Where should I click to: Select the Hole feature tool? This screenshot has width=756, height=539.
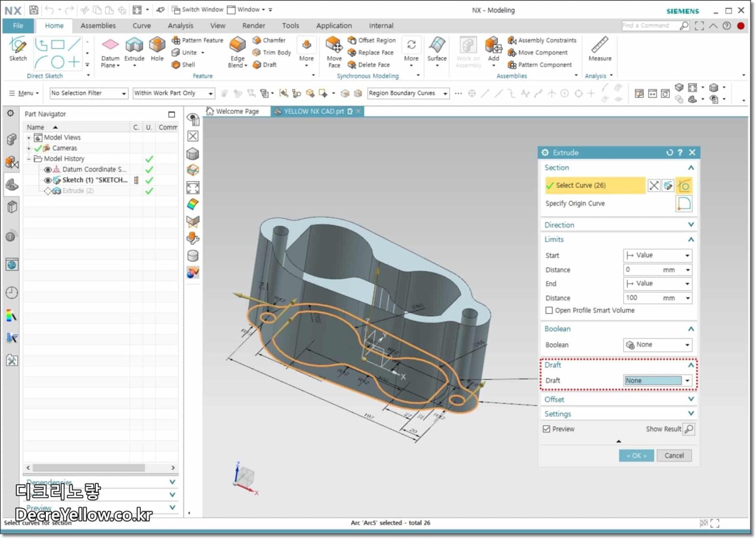pos(157,49)
